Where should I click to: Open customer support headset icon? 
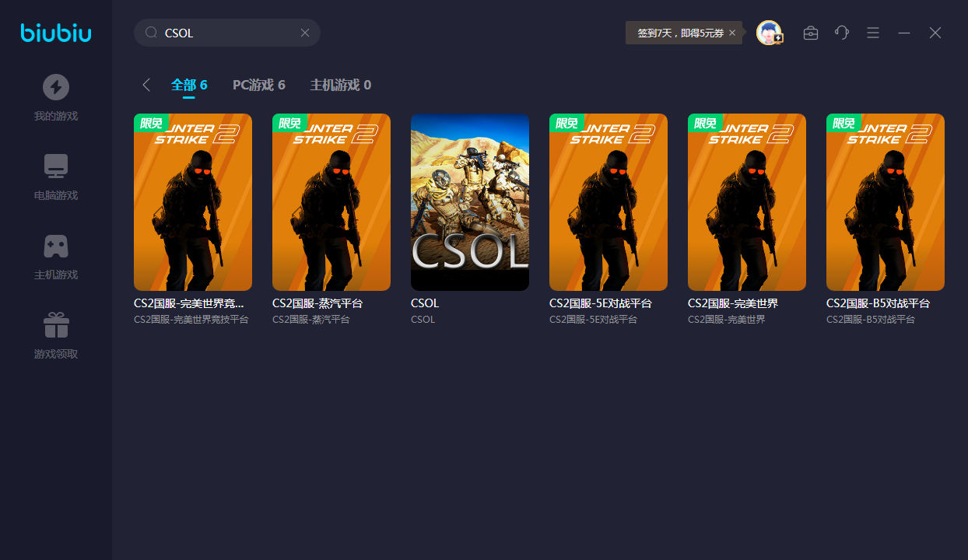tap(842, 33)
